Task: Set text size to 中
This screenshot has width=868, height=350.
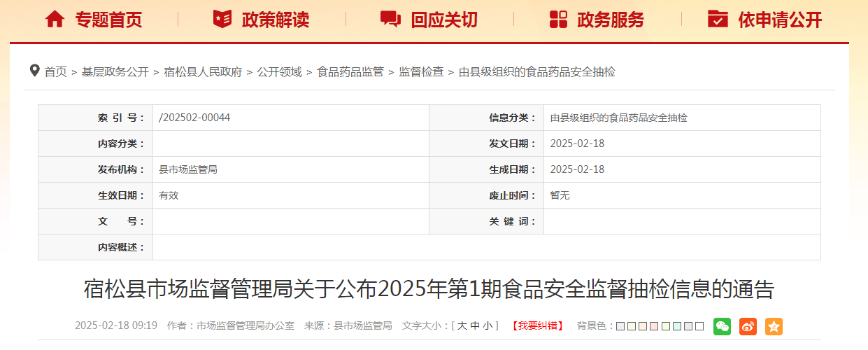Action: pyautogui.click(x=474, y=326)
